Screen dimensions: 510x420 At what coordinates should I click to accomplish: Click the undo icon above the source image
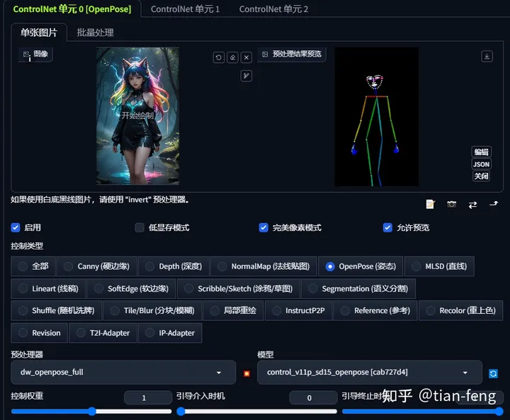(x=219, y=57)
